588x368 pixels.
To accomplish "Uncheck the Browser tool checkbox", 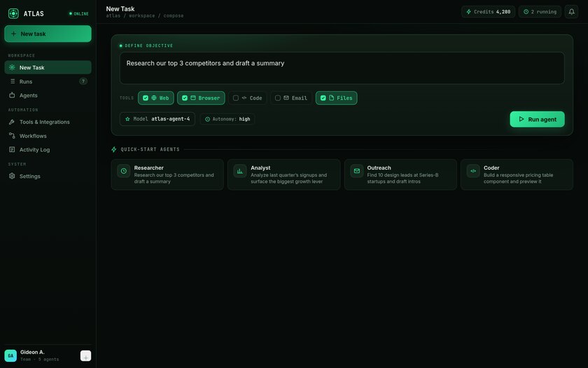I will (185, 98).
